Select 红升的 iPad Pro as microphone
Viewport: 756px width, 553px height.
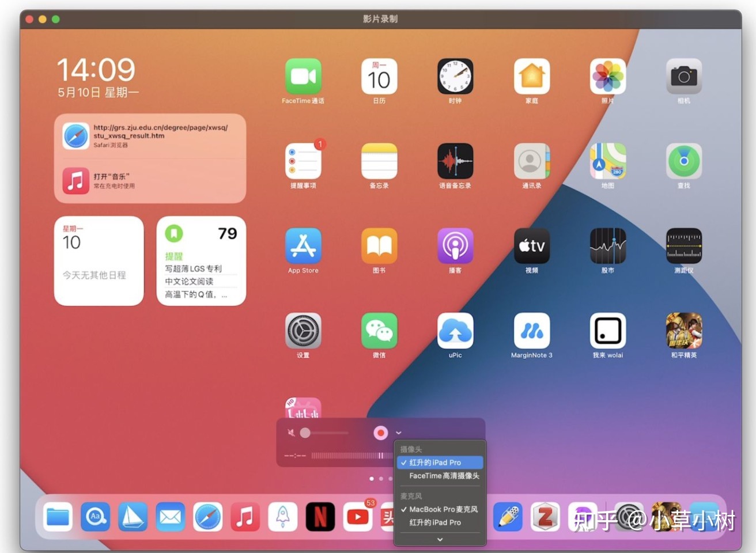(x=440, y=522)
